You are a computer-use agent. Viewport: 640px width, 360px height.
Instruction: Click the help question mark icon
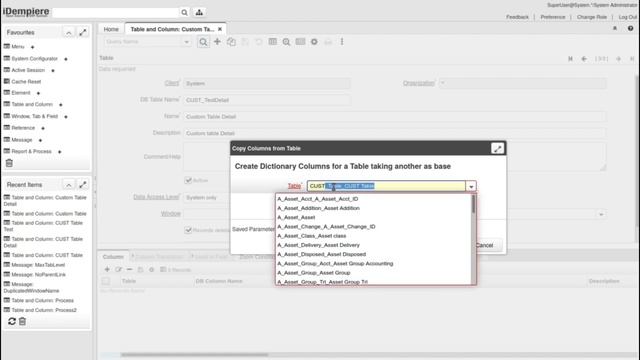[631, 28]
